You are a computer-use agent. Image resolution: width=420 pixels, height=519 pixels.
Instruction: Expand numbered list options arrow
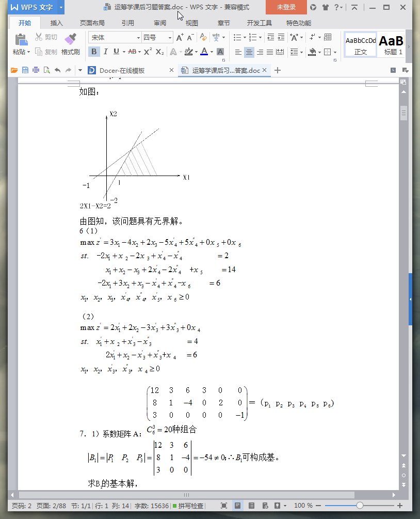tap(260, 37)
